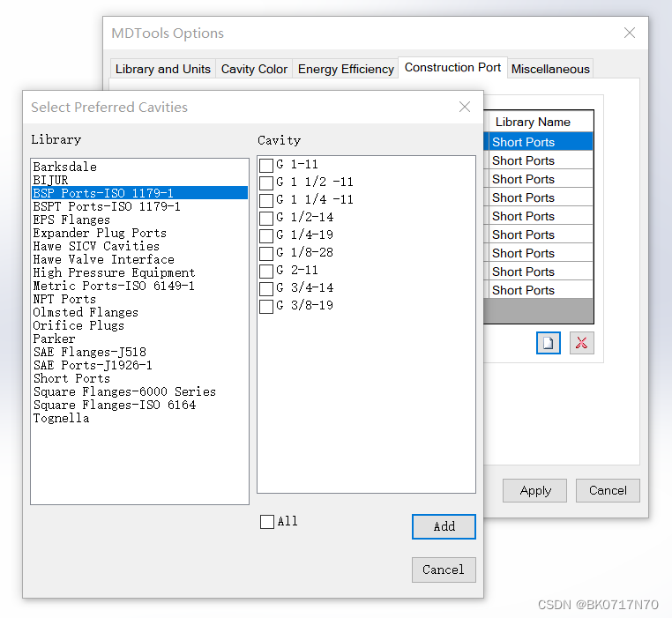
Task: Cancel the Select Preferred Cavities dialog
Action: (444, 570)
